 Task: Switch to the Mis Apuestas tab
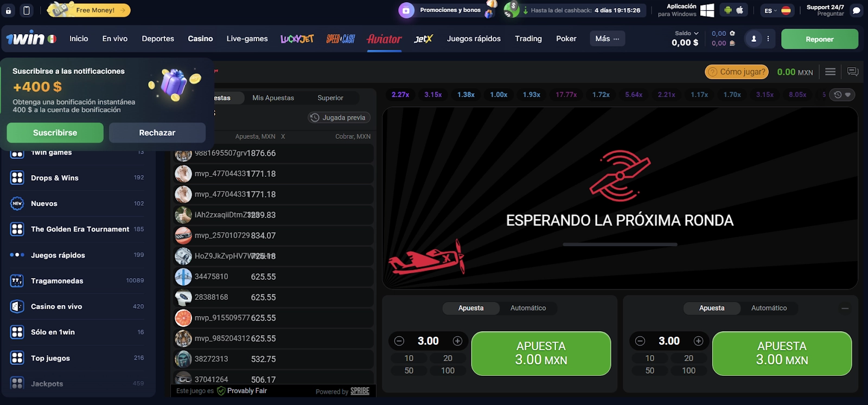pyautogui.click(x=273, y=98)
